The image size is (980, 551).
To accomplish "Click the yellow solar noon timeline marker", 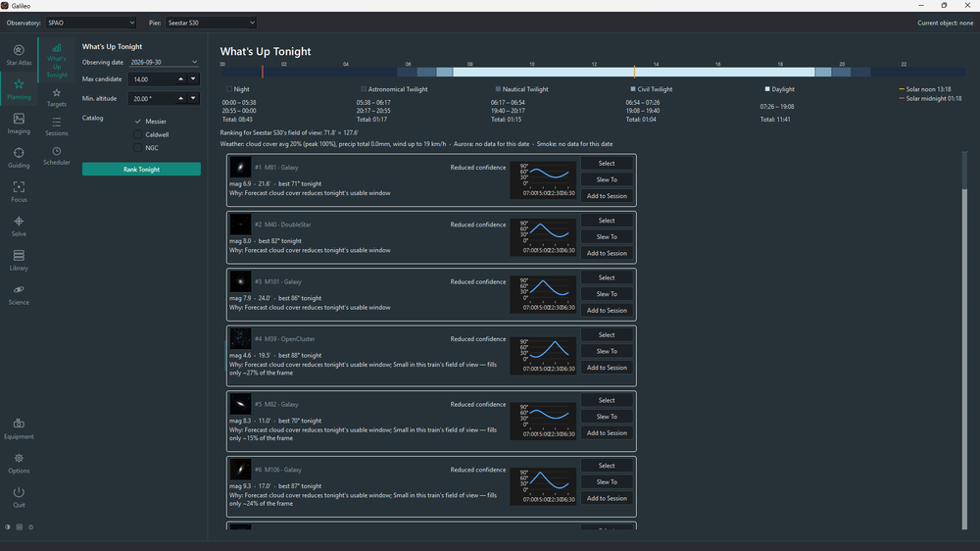I will click(634, 72).
